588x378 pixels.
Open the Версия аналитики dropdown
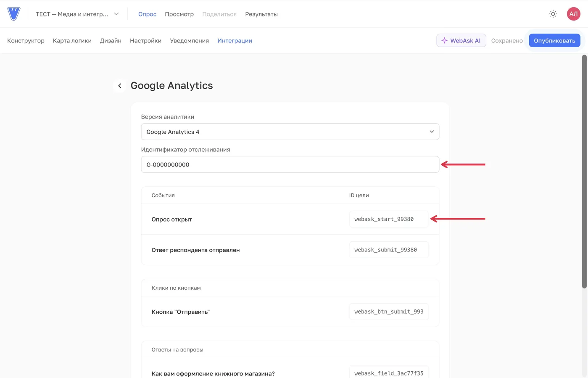coord(290,132)
